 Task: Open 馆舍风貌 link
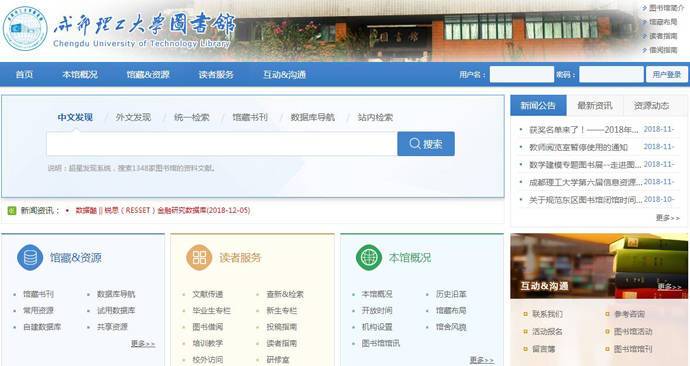click(x=451, y=327)
